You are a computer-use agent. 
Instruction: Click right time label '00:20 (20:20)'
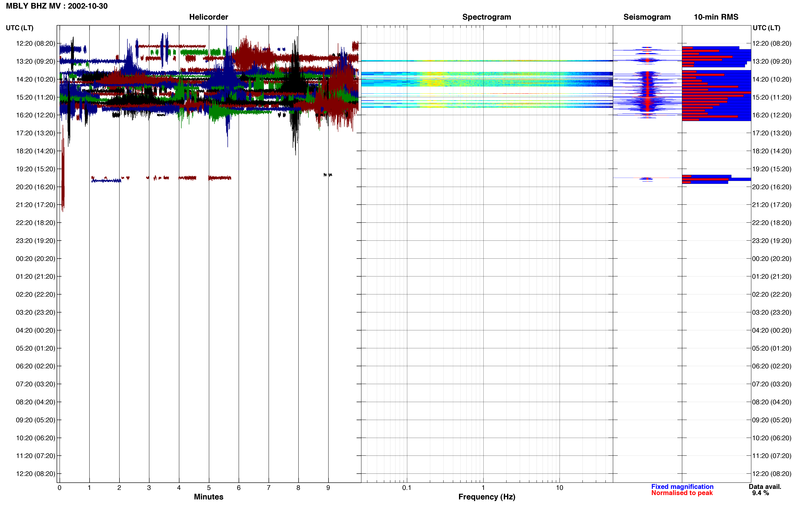tap(772, 259)
